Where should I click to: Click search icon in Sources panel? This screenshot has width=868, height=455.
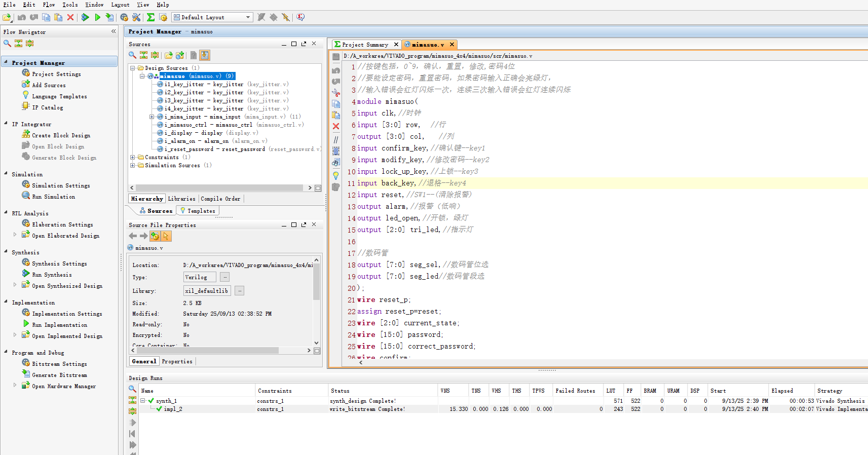click(x=132, y=55)
